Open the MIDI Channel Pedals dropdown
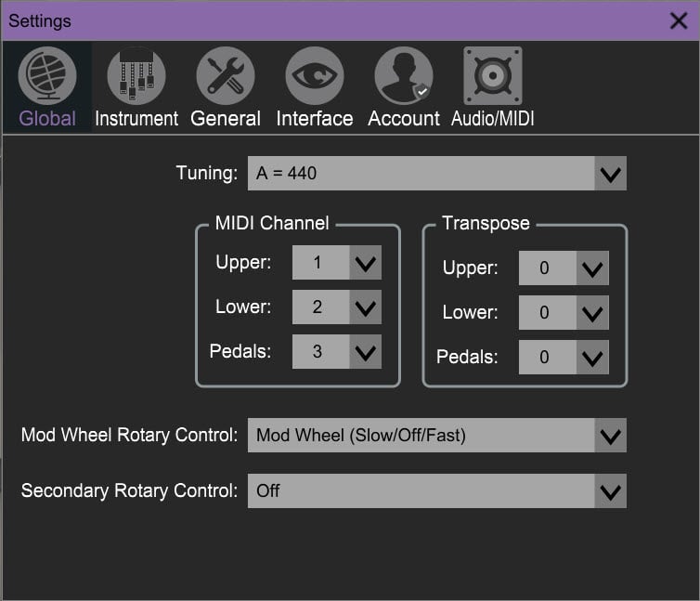The height and width of the screenshot is (601, 700). pos(365,352)
